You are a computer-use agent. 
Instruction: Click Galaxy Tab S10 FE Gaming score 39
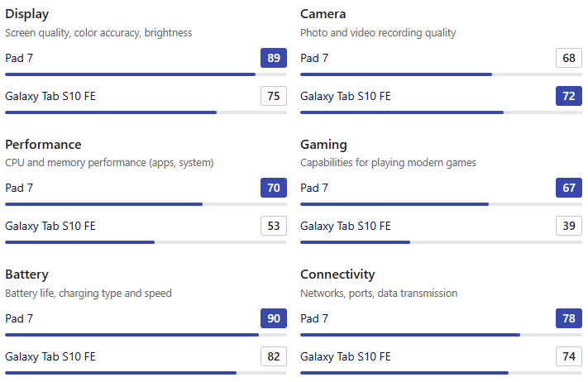(569, 226)
